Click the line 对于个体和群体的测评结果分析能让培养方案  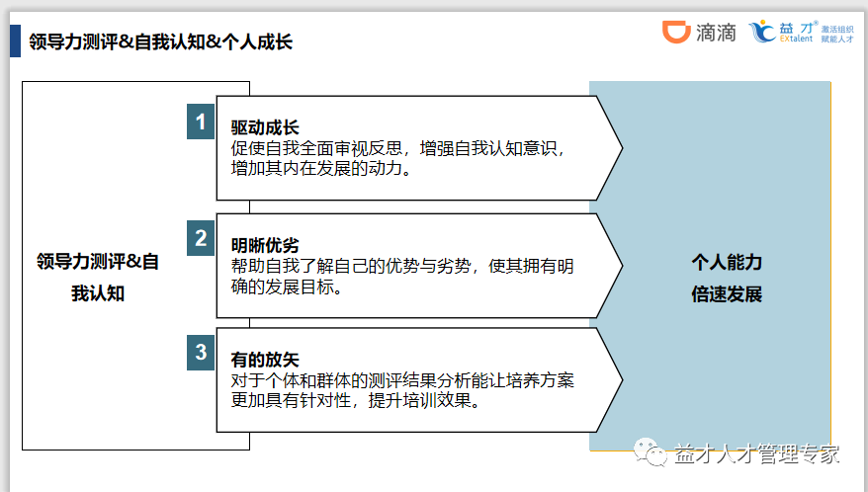pos(402,380)
